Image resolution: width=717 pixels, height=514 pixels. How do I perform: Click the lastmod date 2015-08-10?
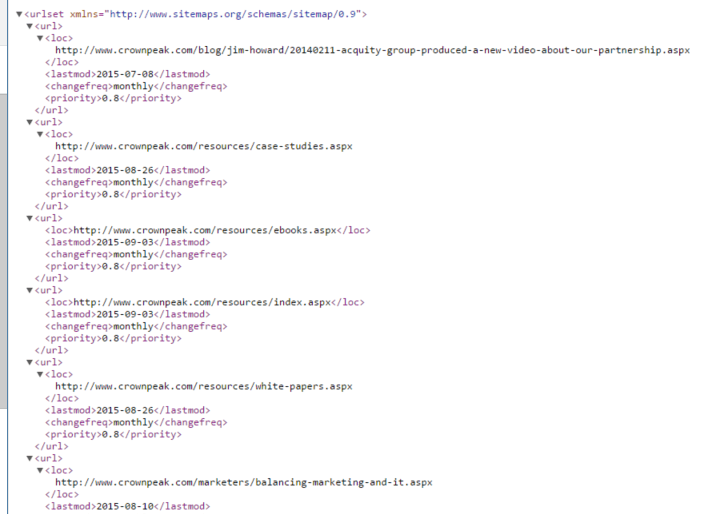pyautogui.click(x=124, y=506)
